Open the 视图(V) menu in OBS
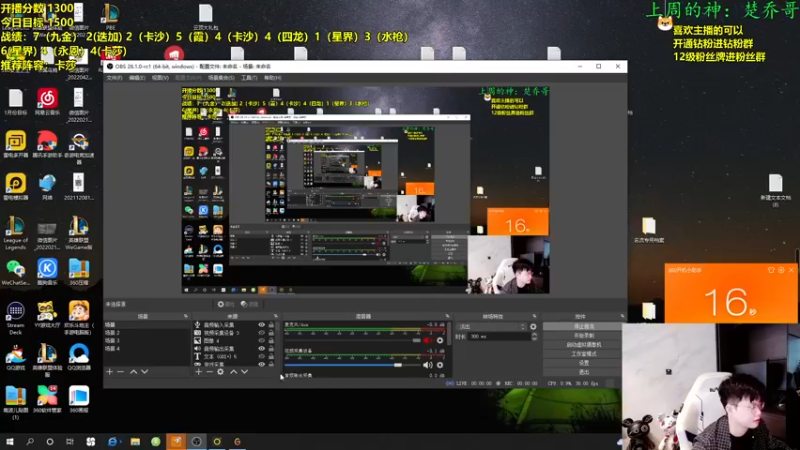 coord(160,78)
